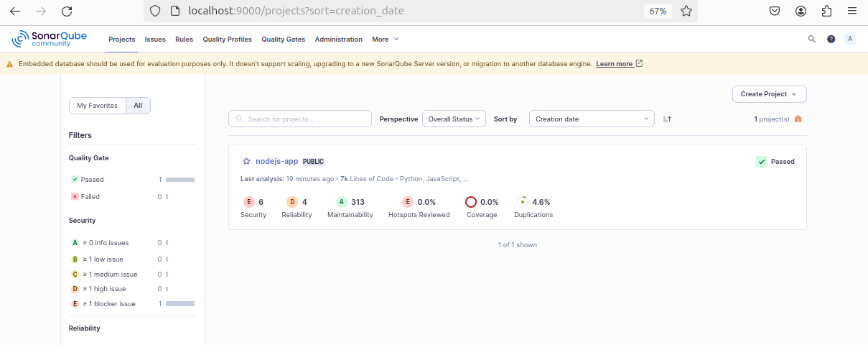Image resolution: width=868 pixels, height=345 pixels.
Task: Click the Coverage value 0.0%
Action: click(490, 202)
